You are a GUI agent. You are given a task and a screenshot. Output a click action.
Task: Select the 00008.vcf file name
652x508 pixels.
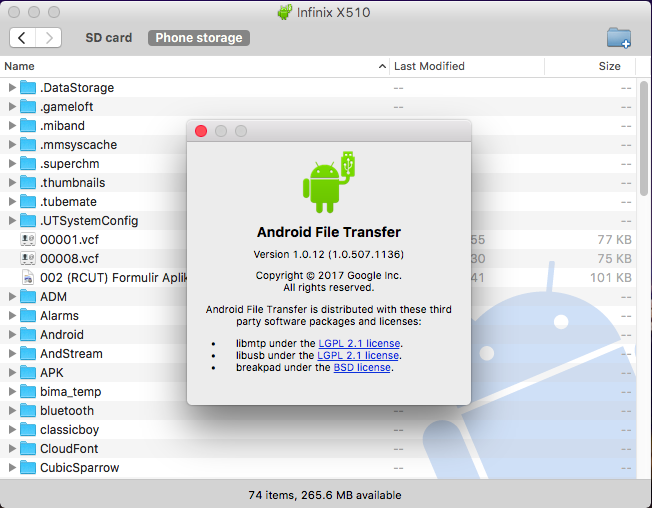coord(69,259)
